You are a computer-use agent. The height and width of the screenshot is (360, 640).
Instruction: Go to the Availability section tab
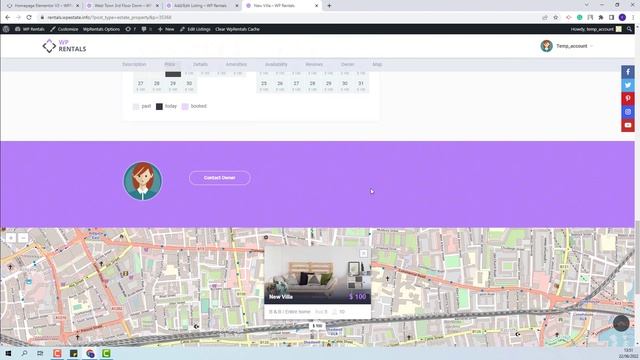[x=276, y=64]
